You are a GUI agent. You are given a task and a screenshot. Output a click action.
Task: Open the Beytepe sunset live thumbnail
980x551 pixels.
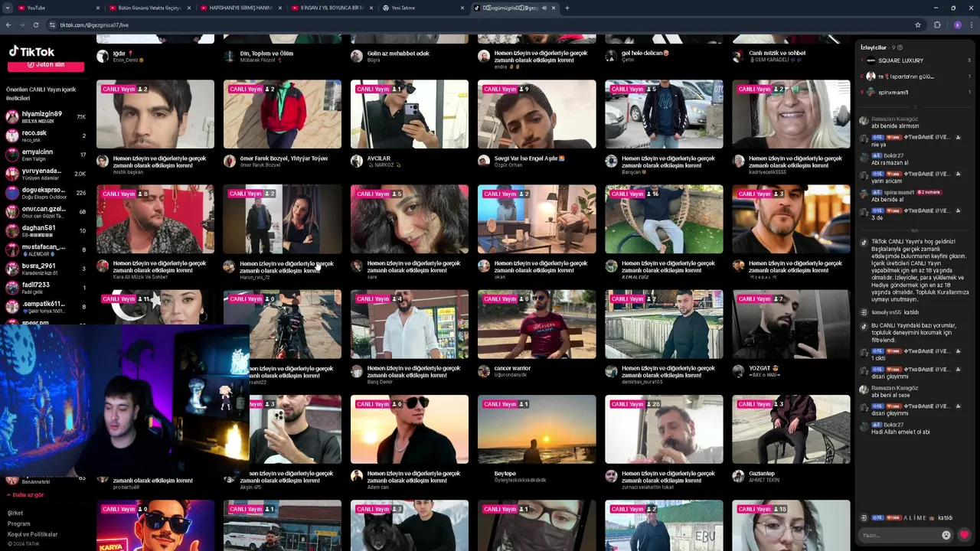pyautogui.click(x=537, y=429)
